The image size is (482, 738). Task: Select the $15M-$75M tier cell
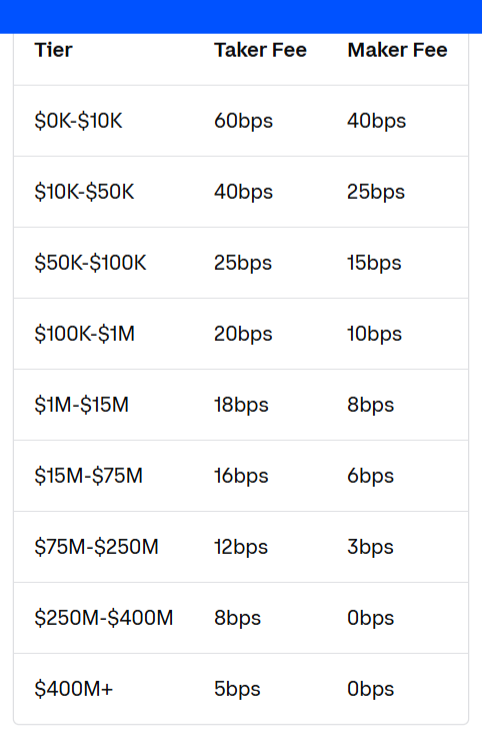88,476
